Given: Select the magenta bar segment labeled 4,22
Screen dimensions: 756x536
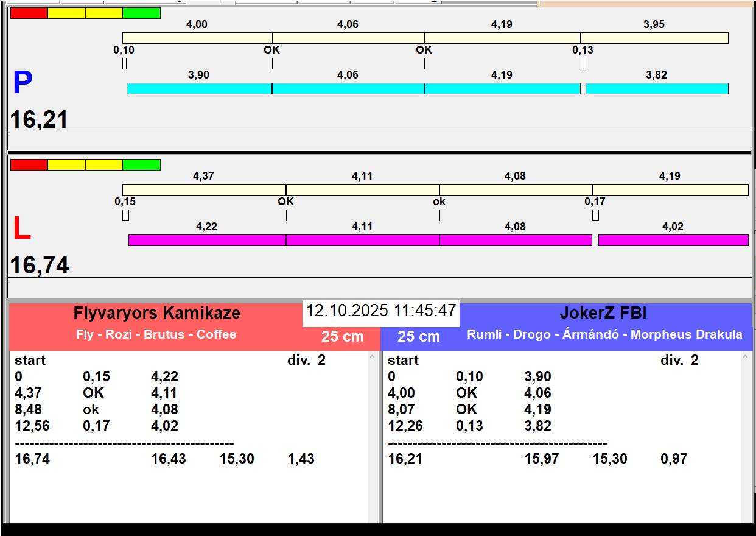Looking at the screenshot, I should click(207, 241).
